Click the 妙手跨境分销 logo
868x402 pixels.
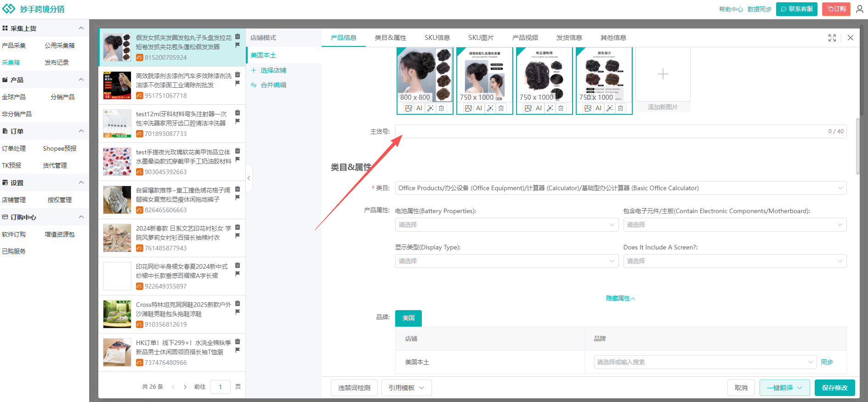[34, 9]
